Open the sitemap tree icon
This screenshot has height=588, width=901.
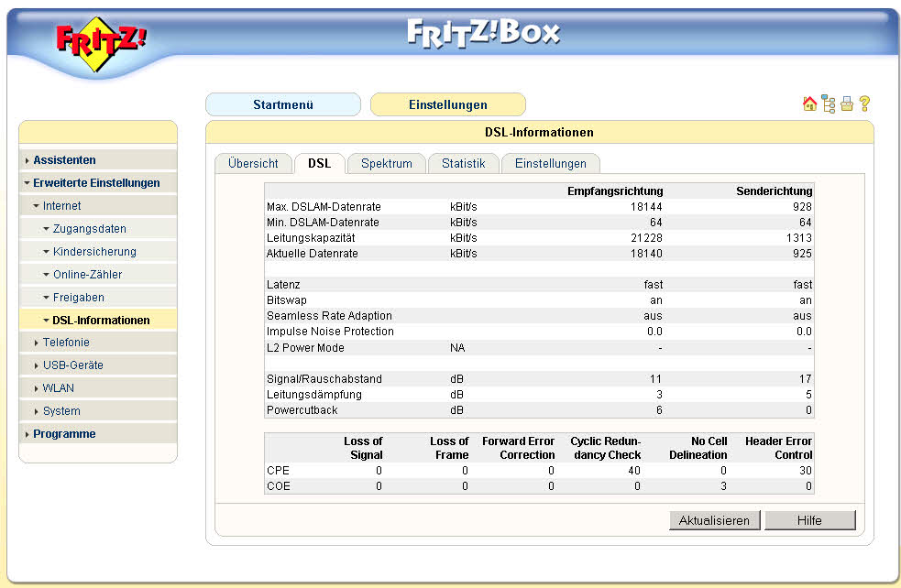coord(828,103)
